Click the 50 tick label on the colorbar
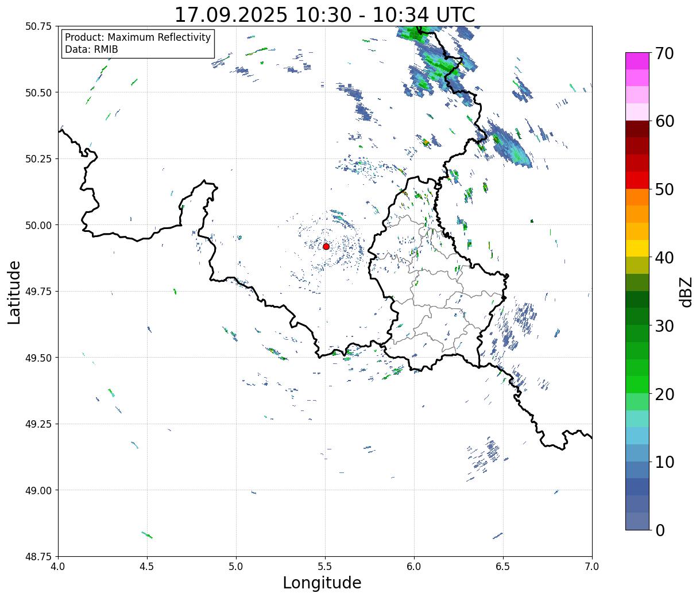 point(664,189)
